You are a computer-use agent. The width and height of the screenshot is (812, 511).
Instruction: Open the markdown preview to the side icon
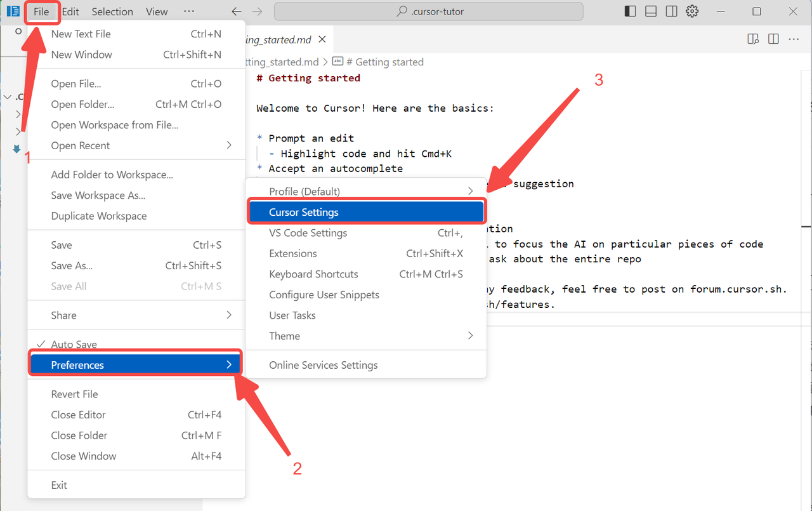pyautogui.click(x=753, y=39)
